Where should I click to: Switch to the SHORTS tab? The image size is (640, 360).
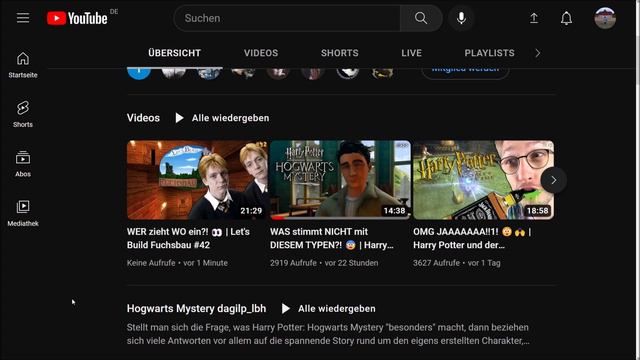point(340,53)
